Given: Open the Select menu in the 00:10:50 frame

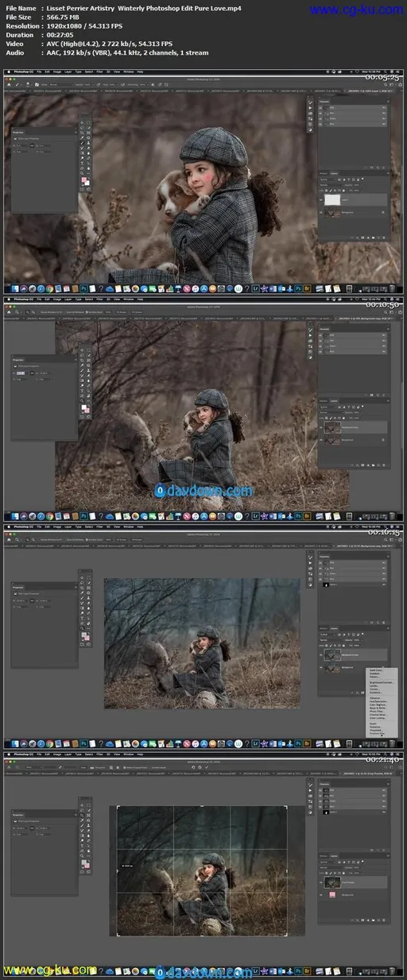Looking at the screenshot, I should (x=88, y=299).
